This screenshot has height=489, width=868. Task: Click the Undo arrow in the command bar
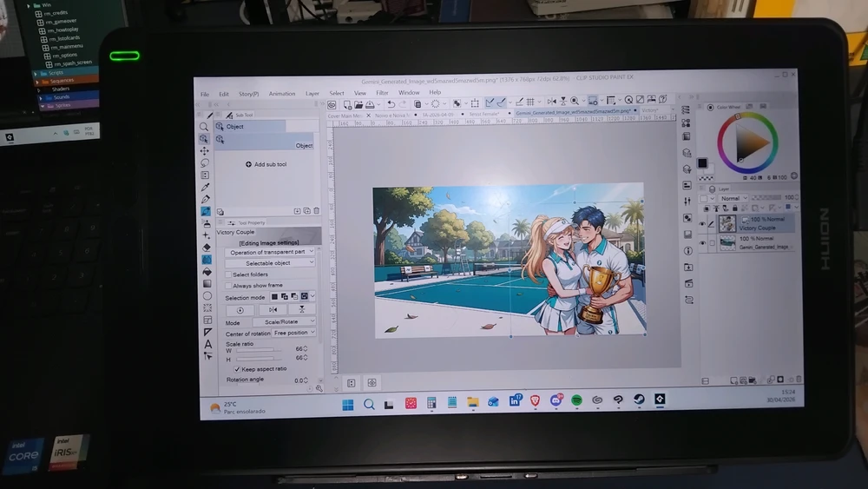391,103
